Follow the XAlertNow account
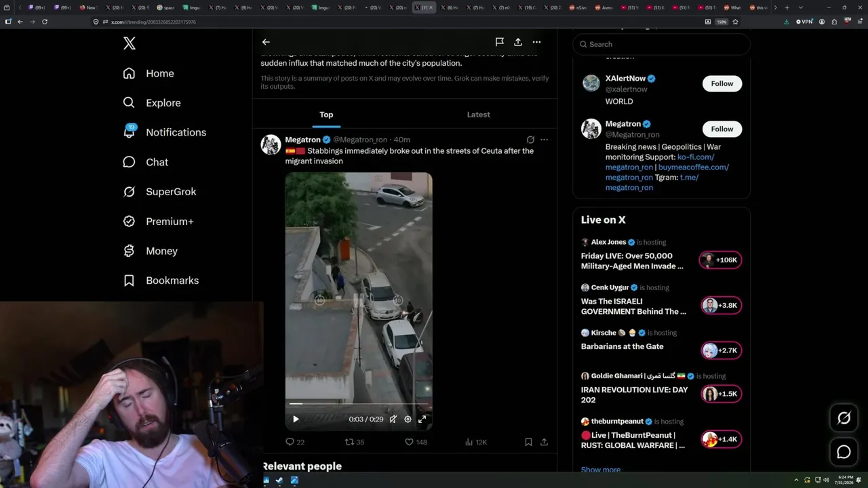868x488 pixels. [722, 83]
